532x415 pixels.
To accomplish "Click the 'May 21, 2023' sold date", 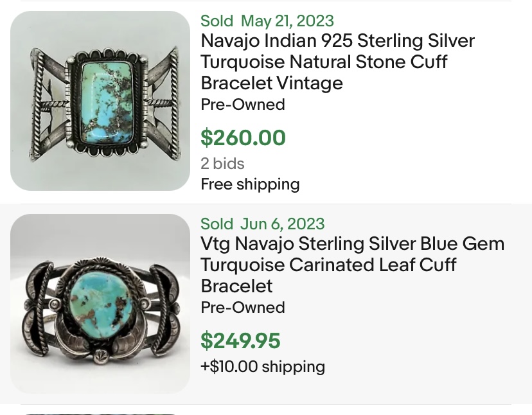I will pos(287,21).
